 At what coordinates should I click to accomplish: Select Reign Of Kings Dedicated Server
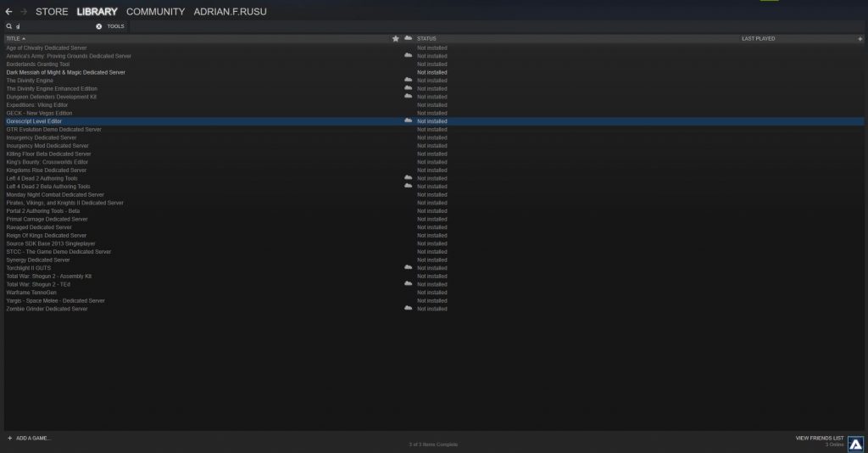pyautogui.click(x=46, y=235)
